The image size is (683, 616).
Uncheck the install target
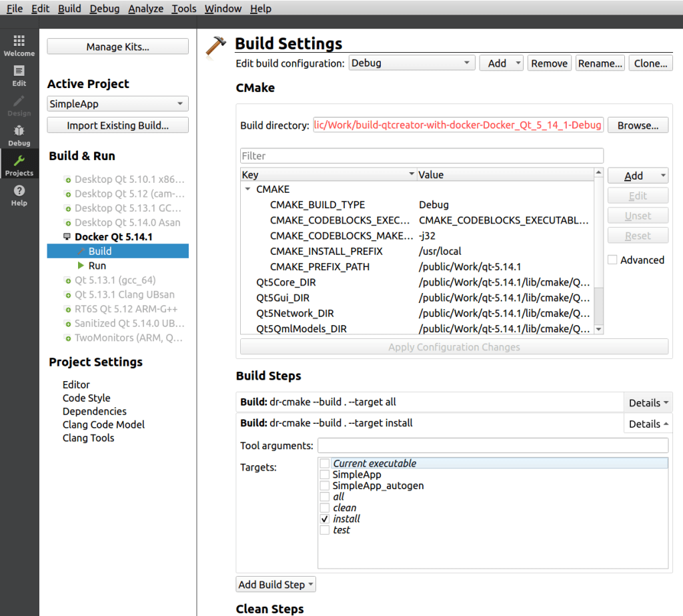point(324,519)
